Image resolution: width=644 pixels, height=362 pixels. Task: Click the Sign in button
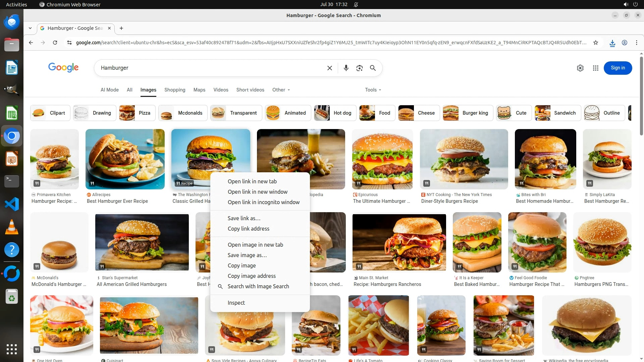coord(618,68)
